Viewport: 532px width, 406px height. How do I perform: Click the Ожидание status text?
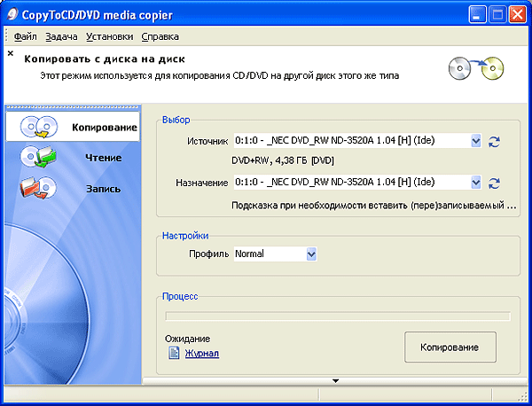click(188, 339)
